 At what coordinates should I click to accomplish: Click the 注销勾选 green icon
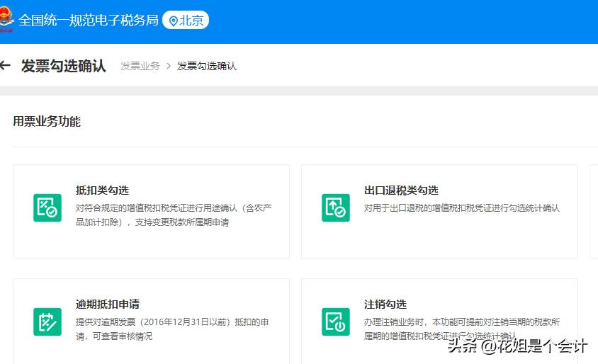[x=336, y=322]
